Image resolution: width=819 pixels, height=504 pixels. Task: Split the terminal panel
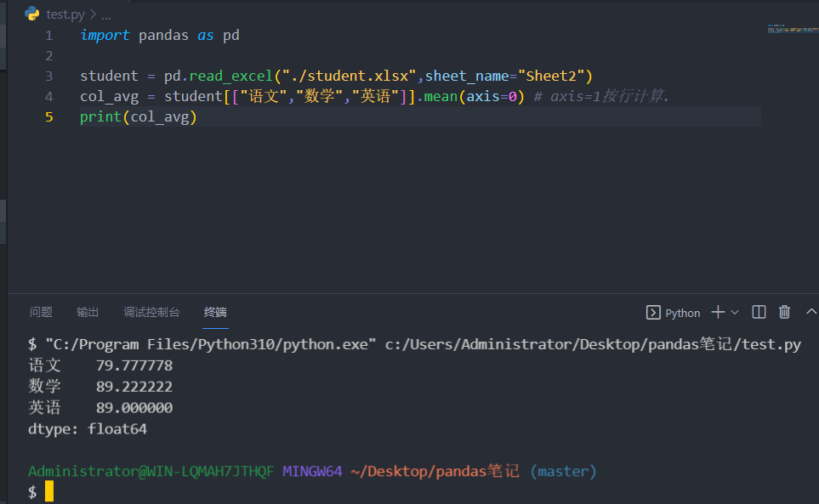point(759,313)
